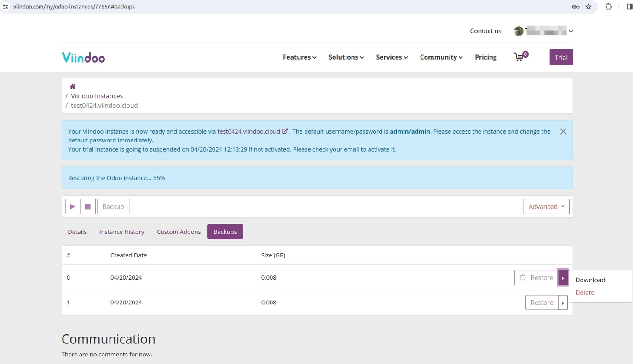
Task: View site information icon in address bar
Action: click(6, 7)
